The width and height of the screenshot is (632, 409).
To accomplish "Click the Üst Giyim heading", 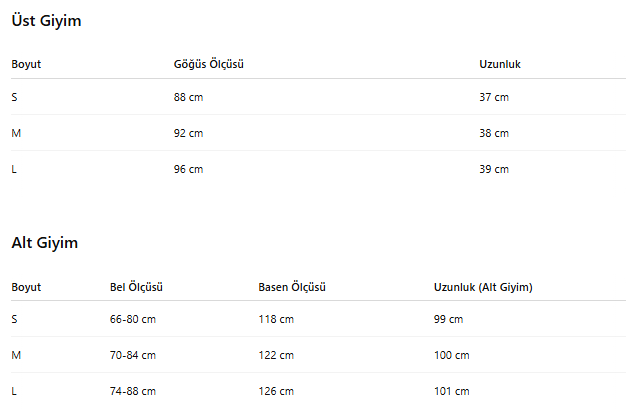I will pos(46,21).
